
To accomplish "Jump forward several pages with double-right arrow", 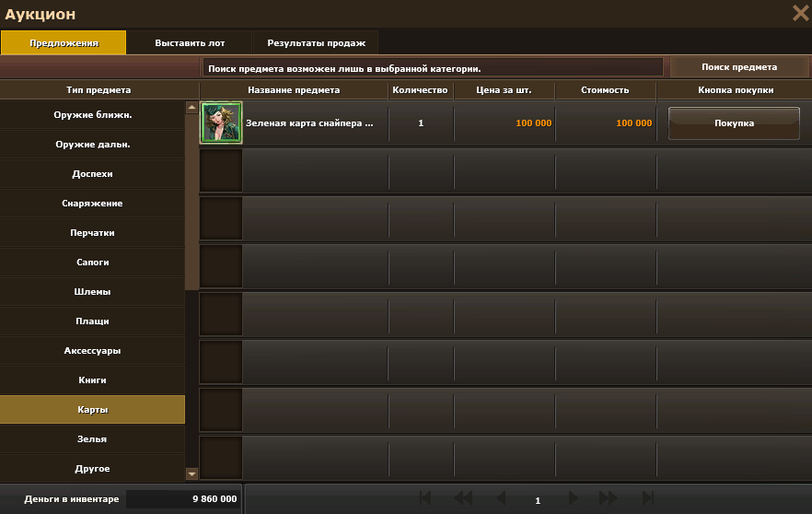I will click(609, 498).
